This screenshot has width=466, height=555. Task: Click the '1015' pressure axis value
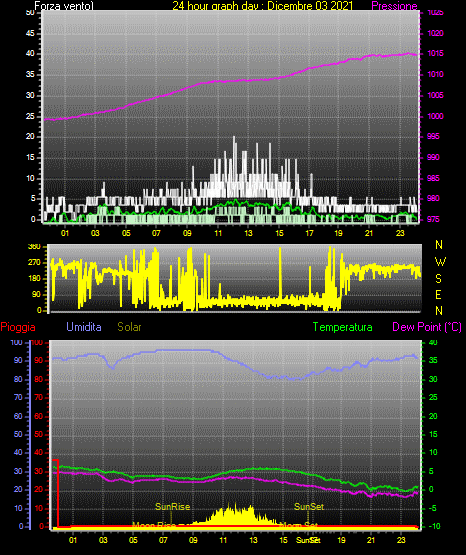436,53
